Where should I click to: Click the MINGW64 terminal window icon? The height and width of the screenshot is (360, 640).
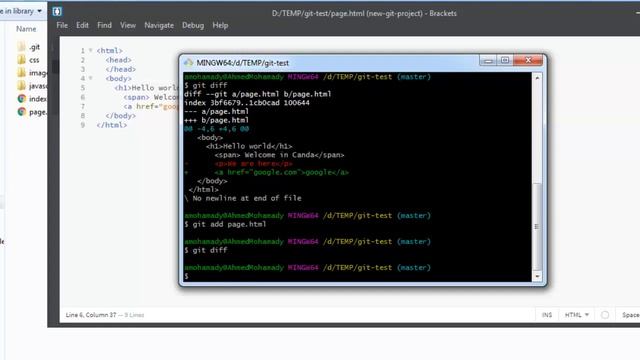point(188,63)
